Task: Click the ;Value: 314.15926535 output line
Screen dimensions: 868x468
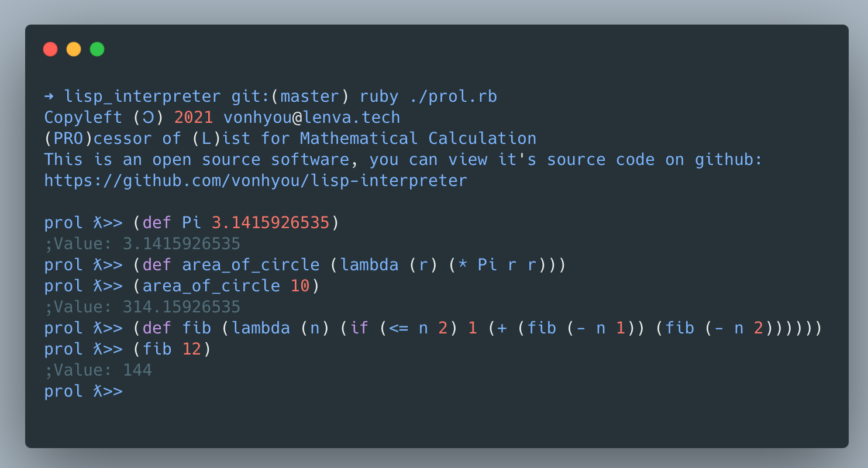Action: click(143, 307)
